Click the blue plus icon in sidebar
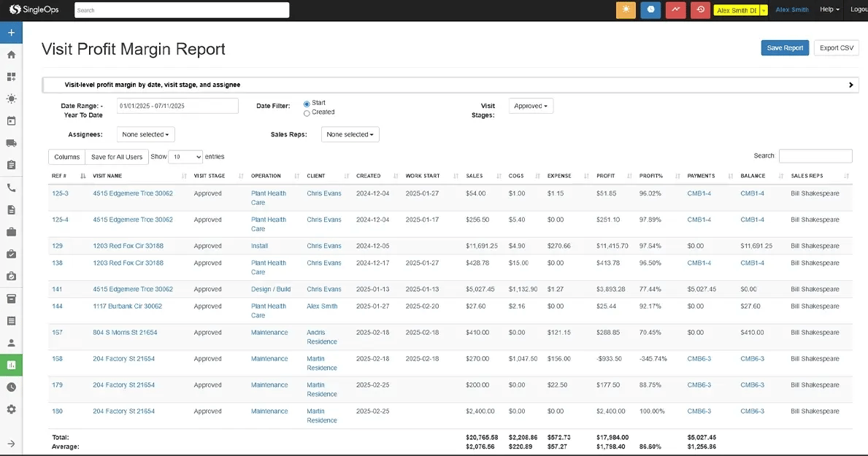The width and height of the screenshot is (868, 456). pyautogui.click(x=11, y=33)
